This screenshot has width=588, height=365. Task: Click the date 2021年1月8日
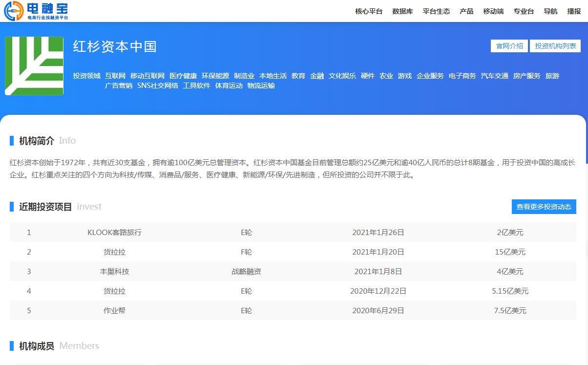tap(378, 271)
